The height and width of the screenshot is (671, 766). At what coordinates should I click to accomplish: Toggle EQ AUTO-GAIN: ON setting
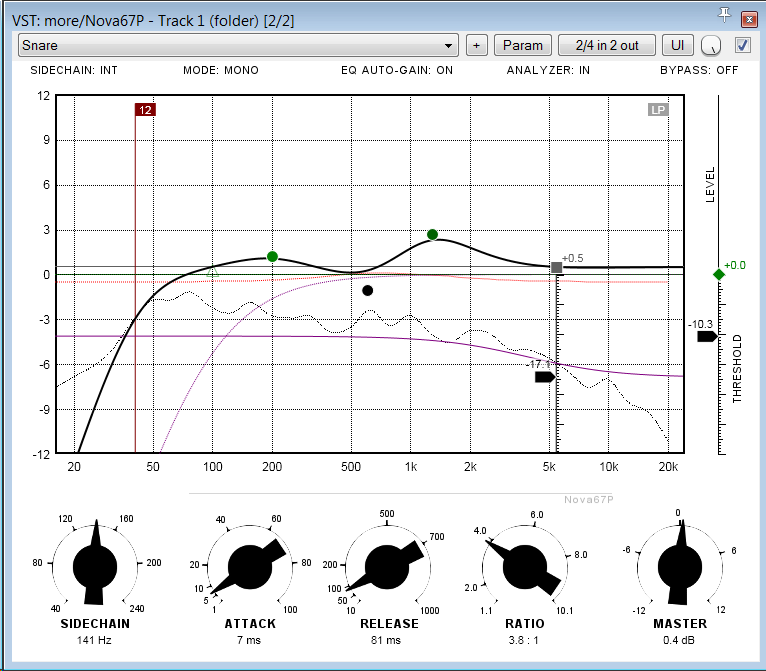[397, 71]
